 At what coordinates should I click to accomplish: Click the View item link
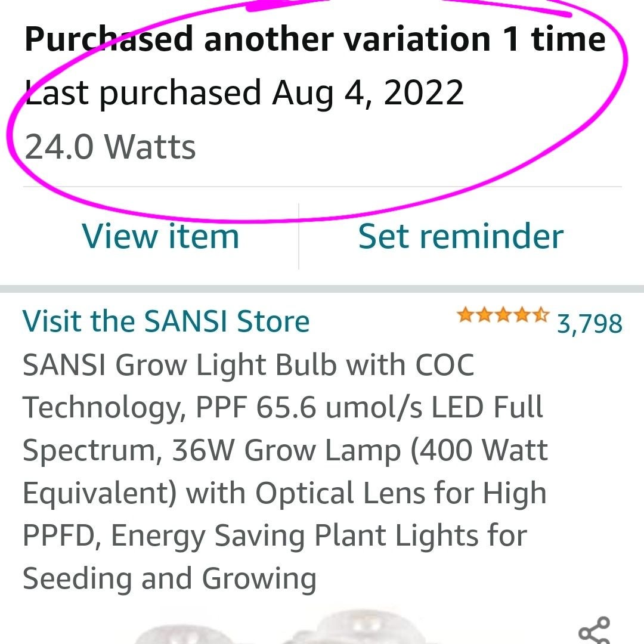pos(160,236)
